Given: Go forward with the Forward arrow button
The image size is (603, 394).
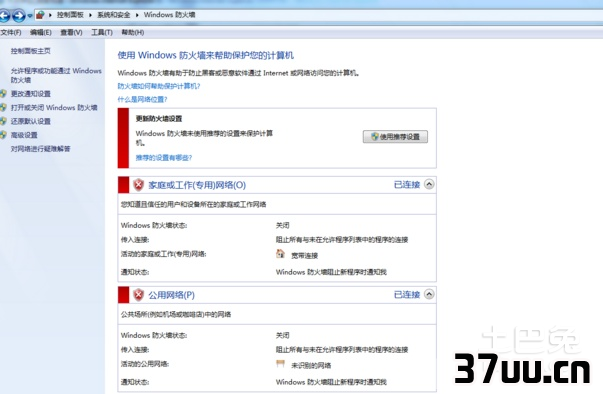Looking at the screenshot, I should pos(18,16).
